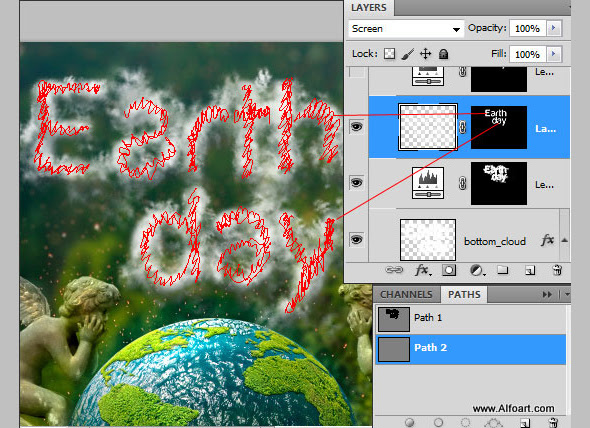Show the topmost hidden Levels layer via its empty eye box
Screen dimensions: 590x428
coord(357,72)
